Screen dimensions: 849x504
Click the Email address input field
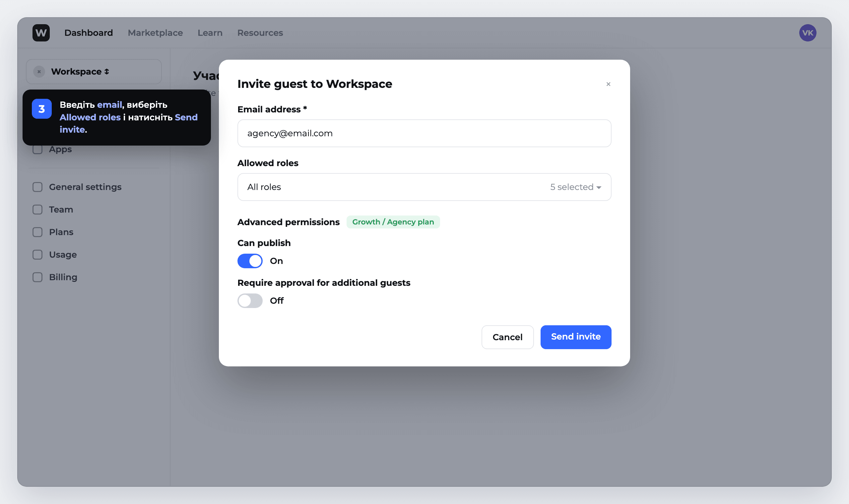point(424,133)
